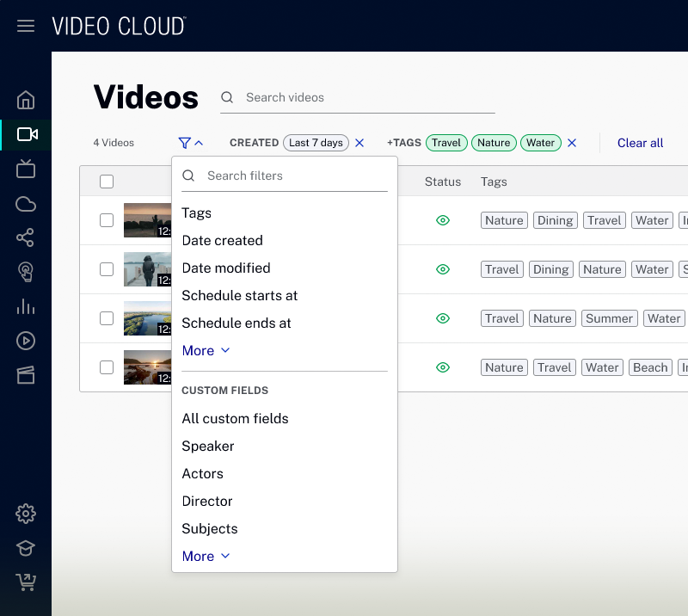Screen dimensions: 688x616
Task: Open Players module icon in sidebar
Action: coord(26,341)
